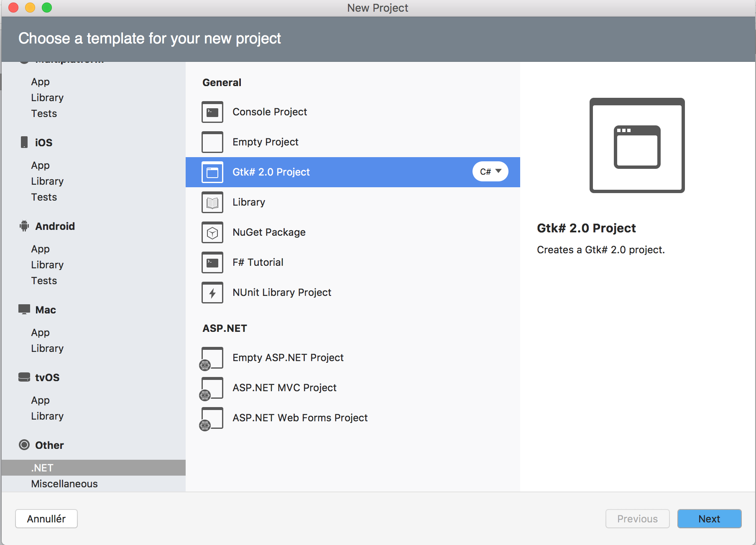Click the Next button
756x545 pixels.
pyautogui.click(x=710, y=519)
